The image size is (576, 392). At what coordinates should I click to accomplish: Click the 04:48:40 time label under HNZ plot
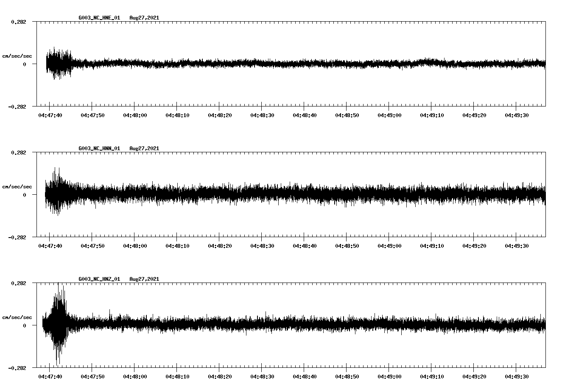point(305,376)
